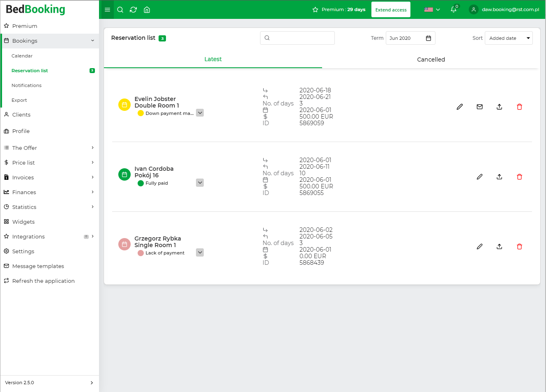Screen dimensions: 546x392
Task: Click the yellow calendar icon for Evelin Jobster
Action: (124, 105)
